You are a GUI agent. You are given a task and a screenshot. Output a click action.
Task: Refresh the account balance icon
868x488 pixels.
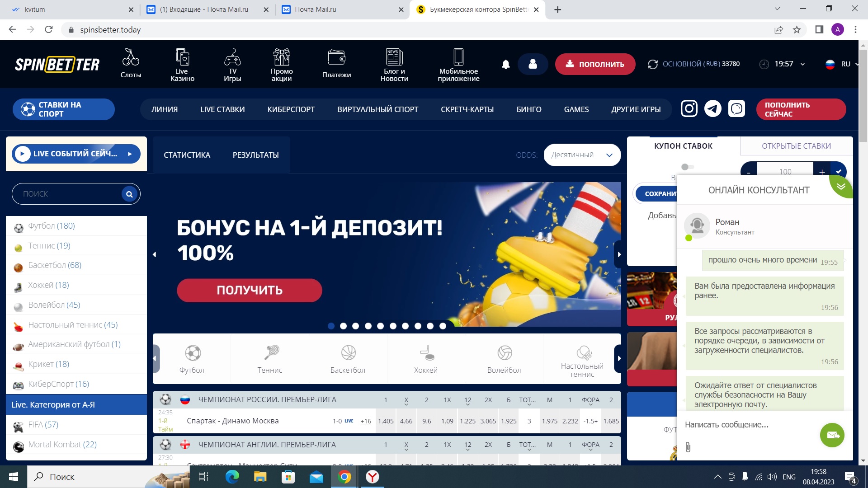click(652, 64)
